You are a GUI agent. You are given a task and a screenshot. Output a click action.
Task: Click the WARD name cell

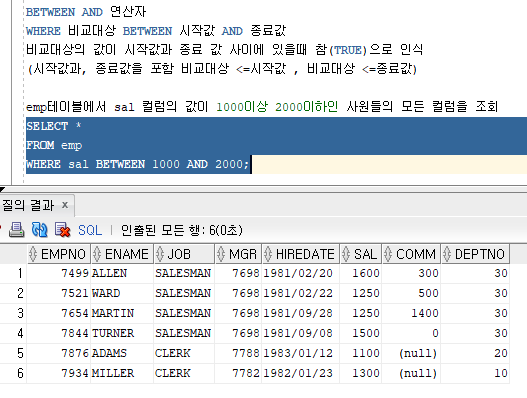[x=122, y=293]
